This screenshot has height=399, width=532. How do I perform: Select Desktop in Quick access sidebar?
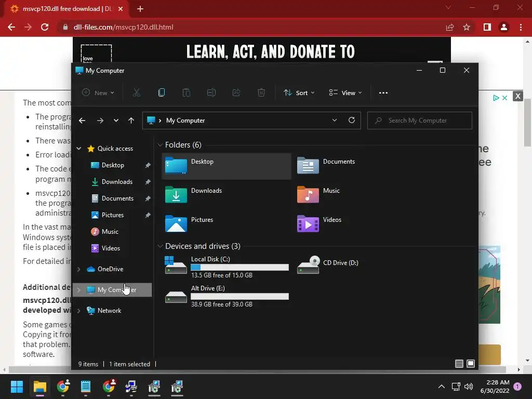pyautogui.click(x=112, y=165)
